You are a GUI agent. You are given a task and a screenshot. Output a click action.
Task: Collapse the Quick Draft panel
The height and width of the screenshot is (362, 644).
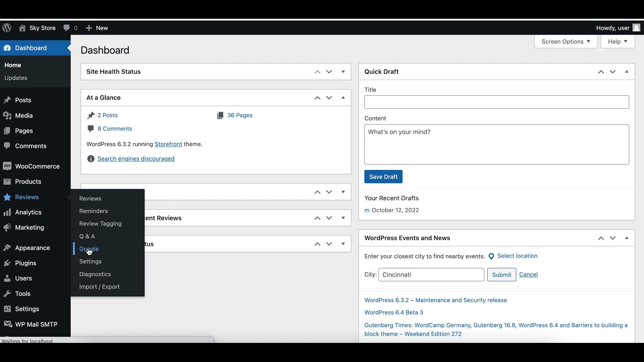click(627, 72)
